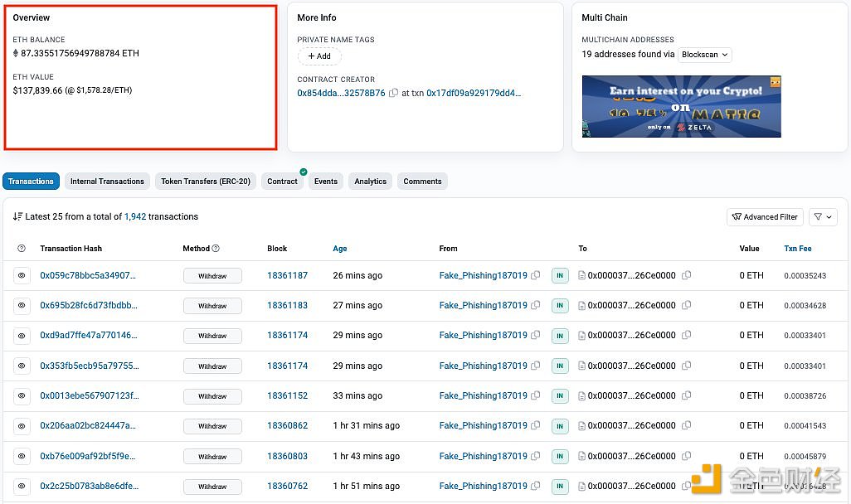The width and height of the screenshot is (851, 504).
Task: Copy From address in the 0xd9ad7ffe47a770146 row
Action: (535, 335)
